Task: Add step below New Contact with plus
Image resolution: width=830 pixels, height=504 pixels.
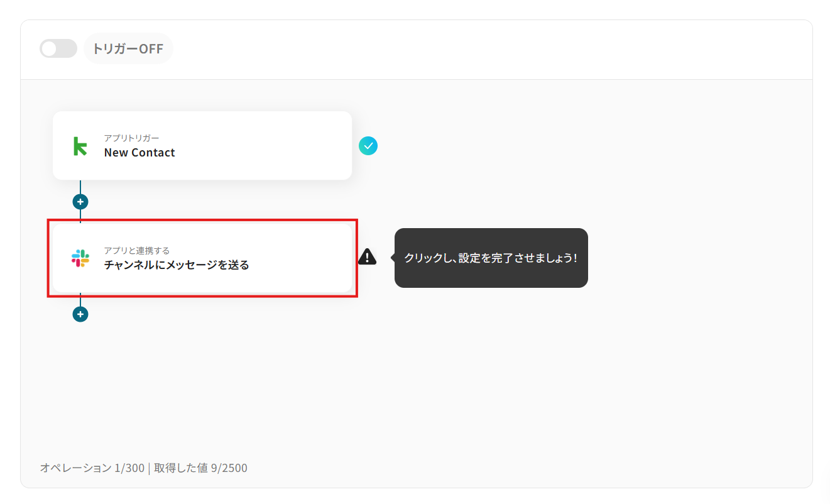Action: point(80,202)
